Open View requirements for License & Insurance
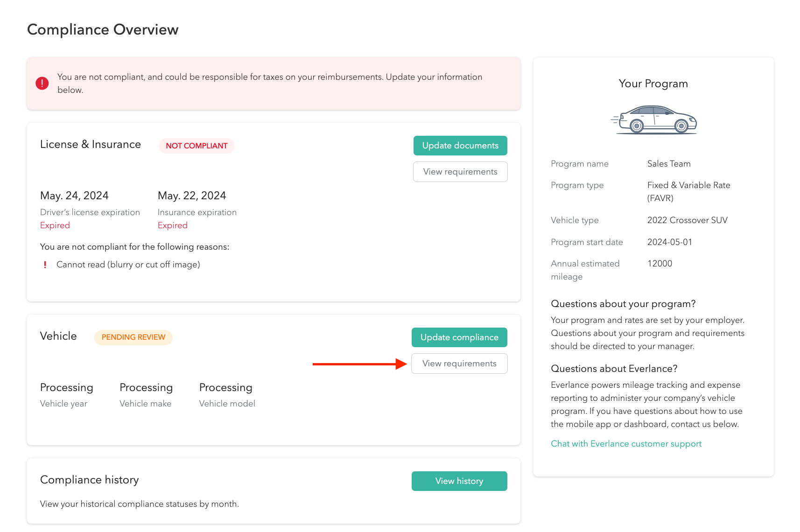This screenshot has height=532, width=800. tap(460, 172)
